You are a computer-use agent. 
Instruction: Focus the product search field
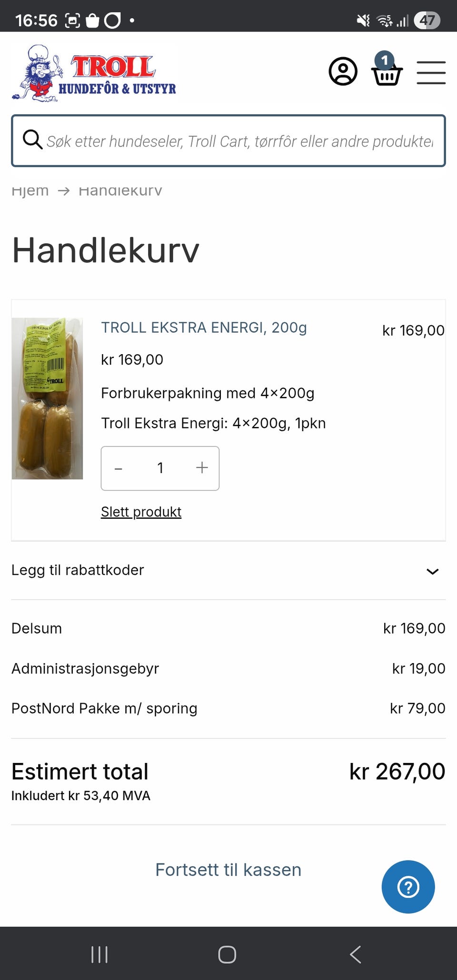click(x=240, y=141)
